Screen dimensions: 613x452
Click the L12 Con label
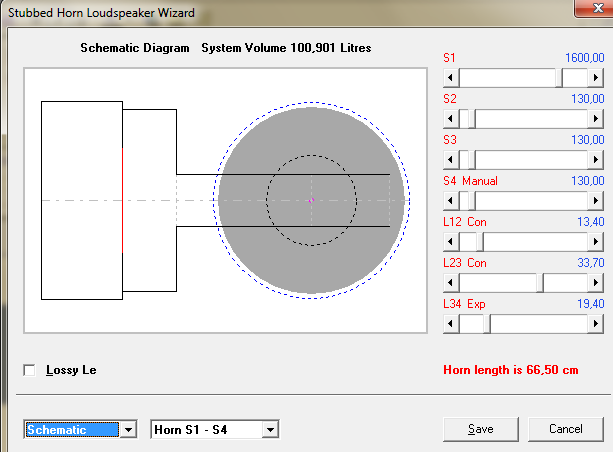(x=465, y=222)
